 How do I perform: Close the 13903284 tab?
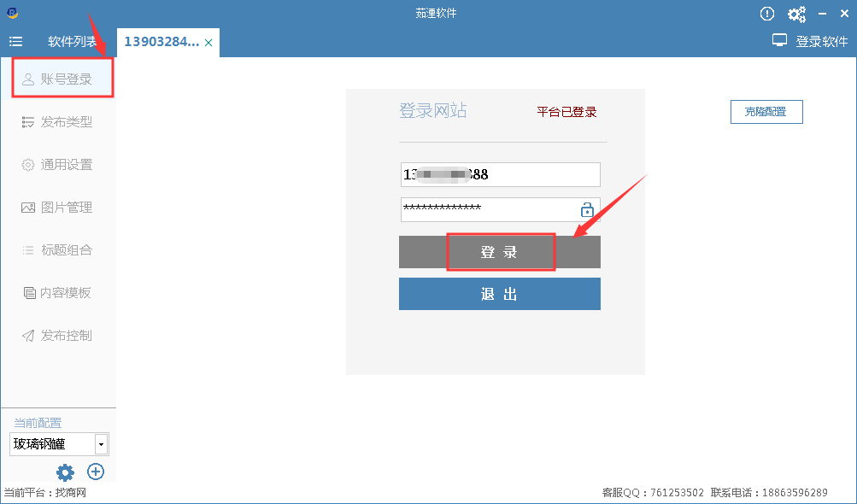pos(208,42)
